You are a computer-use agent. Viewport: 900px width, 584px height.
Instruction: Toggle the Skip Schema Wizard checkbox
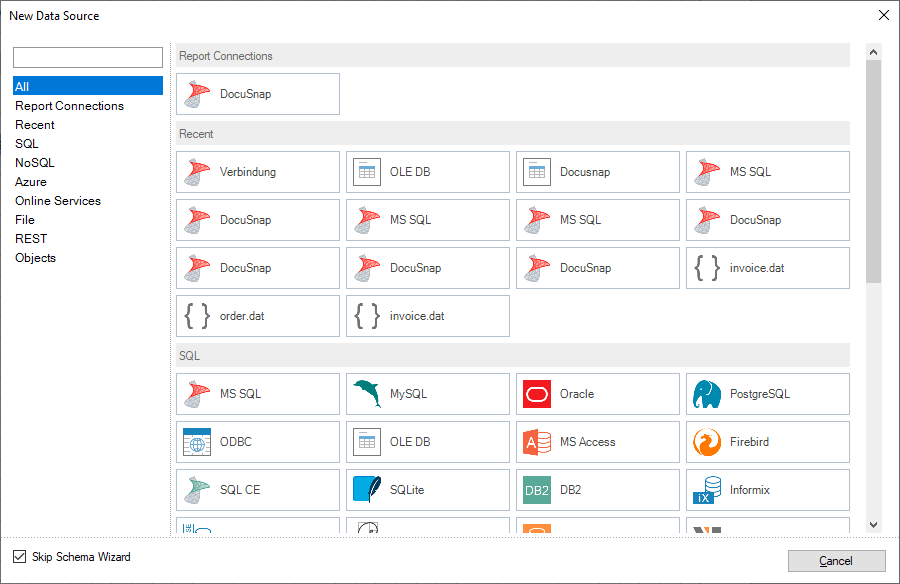point(20,557)
